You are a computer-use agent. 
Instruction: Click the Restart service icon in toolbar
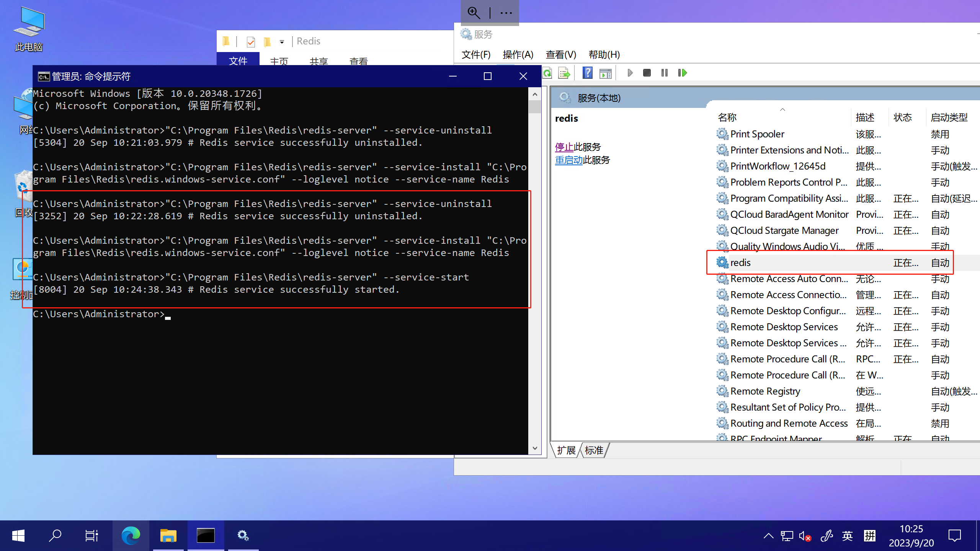point(683,73)
